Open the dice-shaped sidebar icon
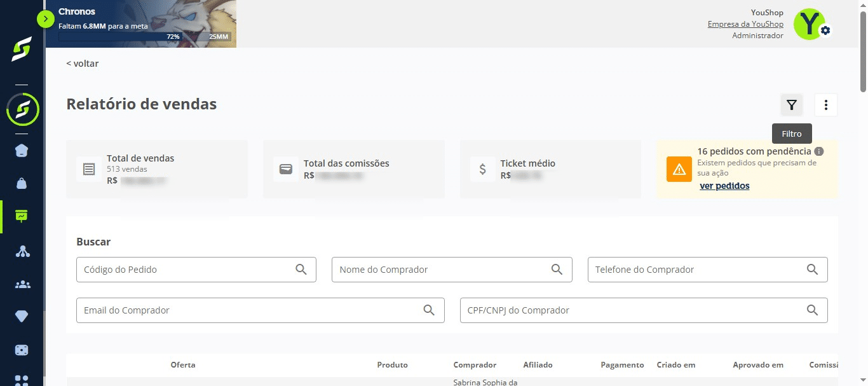Image resolution: width=868 pixels, height=386 pixels. pyautogui.click(x=22, y=350)
